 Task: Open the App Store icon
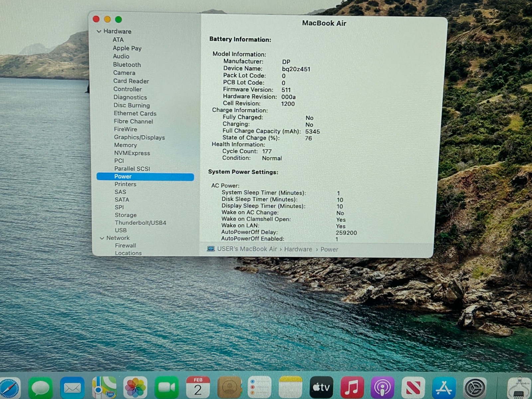[x=444, y=388]
